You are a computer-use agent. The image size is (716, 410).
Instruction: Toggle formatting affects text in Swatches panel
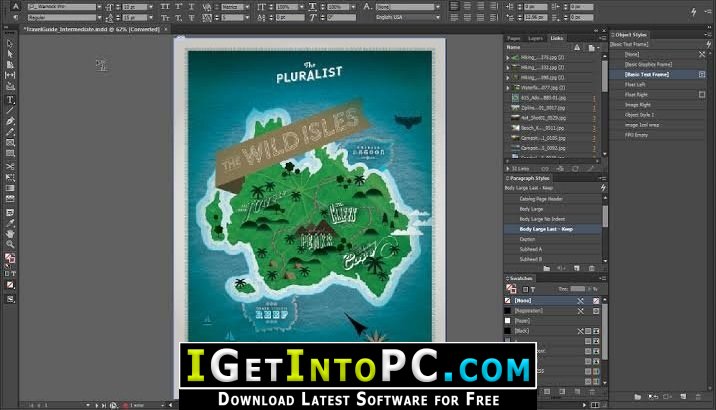(533, 289)
